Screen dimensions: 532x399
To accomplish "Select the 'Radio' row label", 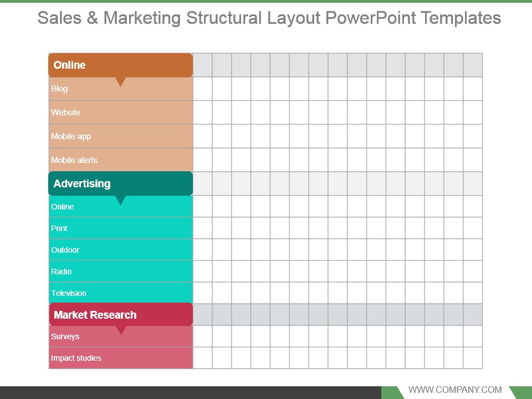I will pos(62,272).
